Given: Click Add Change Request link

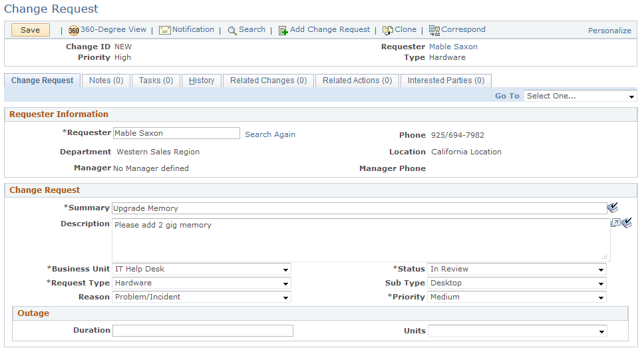Looking at the screenshot, I should (330, 29).
